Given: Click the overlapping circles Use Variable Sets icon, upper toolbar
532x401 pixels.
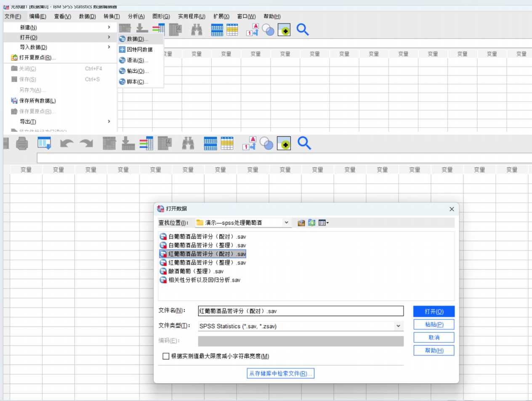Looking at the screenshot, I should pyautogui.click(x=268, y=29).
